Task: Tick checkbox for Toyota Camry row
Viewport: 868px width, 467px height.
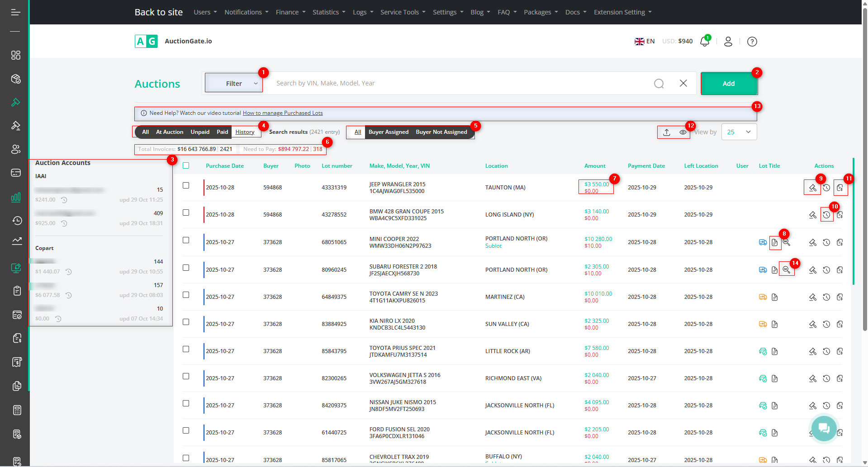Action: click(x=186, y=295)
